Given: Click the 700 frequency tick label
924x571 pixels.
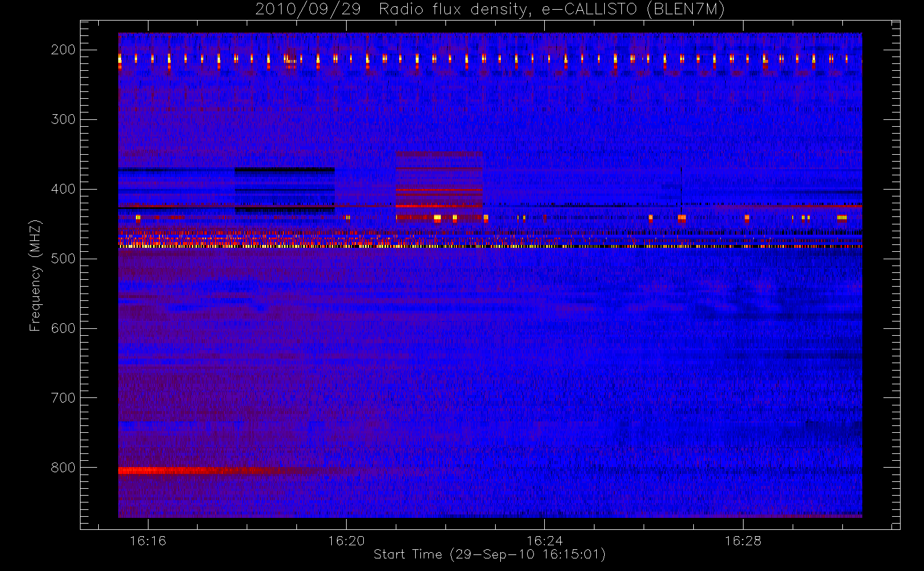Looking at the screenshot, I should 63,398.
